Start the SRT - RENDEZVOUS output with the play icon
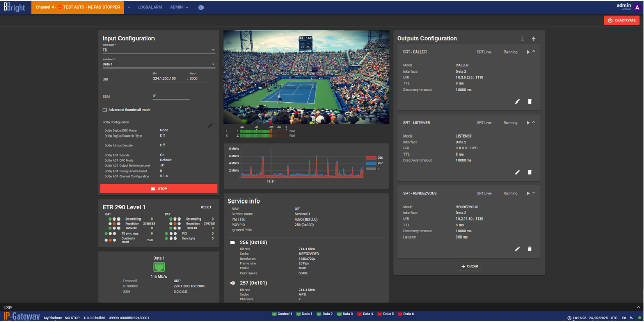 click(528, 193)
